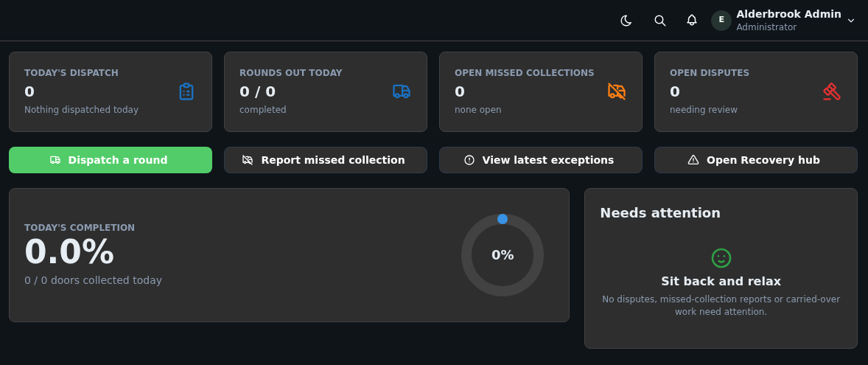Viewport: 868px width, 365px height.
Task: Click the warning triangle icon in Open Recovery hub
Action: point(693,160)
